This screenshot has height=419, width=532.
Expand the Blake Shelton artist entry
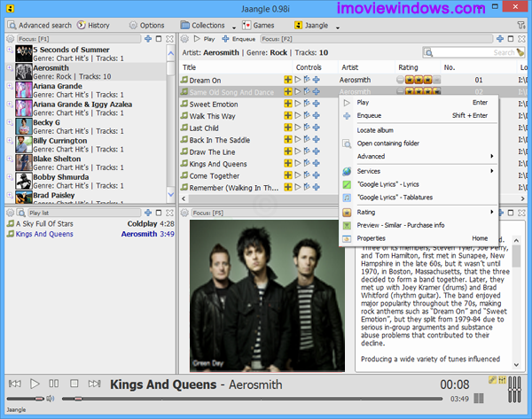(x=10, y=159)
